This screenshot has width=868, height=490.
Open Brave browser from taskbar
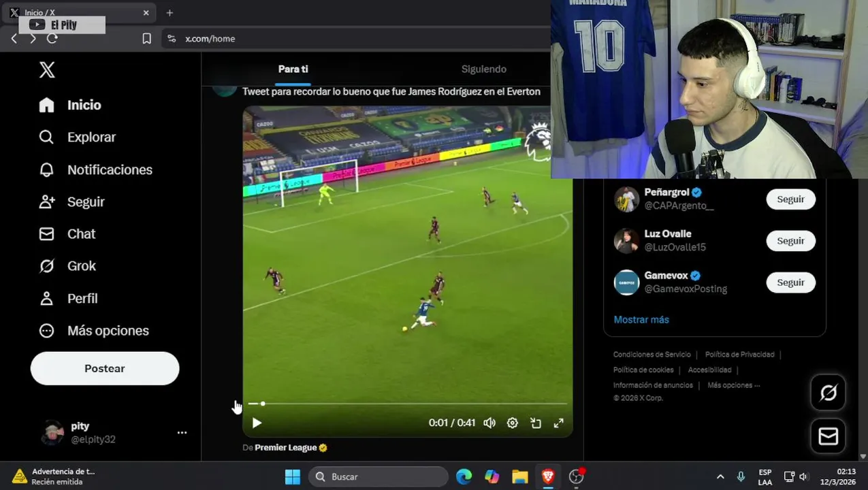point(548,476)
